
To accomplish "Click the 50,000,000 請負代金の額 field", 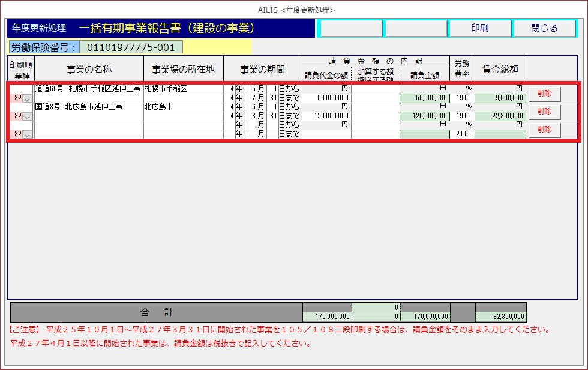I will click(326, 98).
